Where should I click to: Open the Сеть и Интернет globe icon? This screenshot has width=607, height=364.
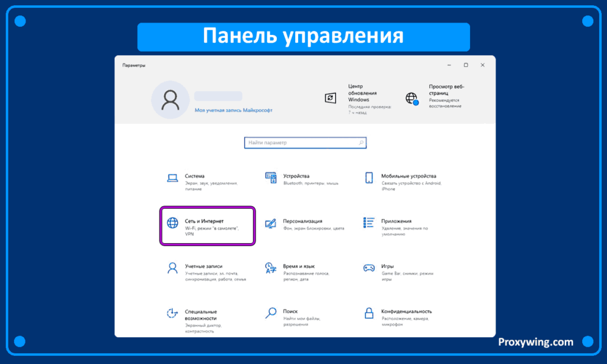172,223
